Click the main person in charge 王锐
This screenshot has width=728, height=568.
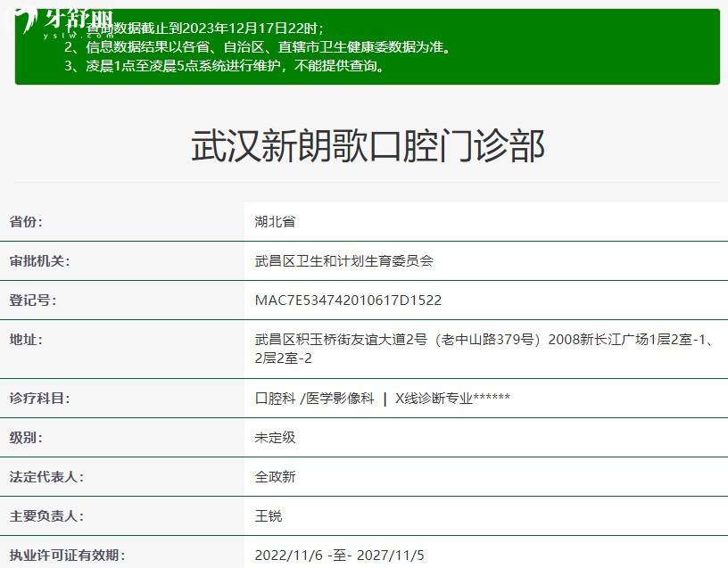click(269, 516)
